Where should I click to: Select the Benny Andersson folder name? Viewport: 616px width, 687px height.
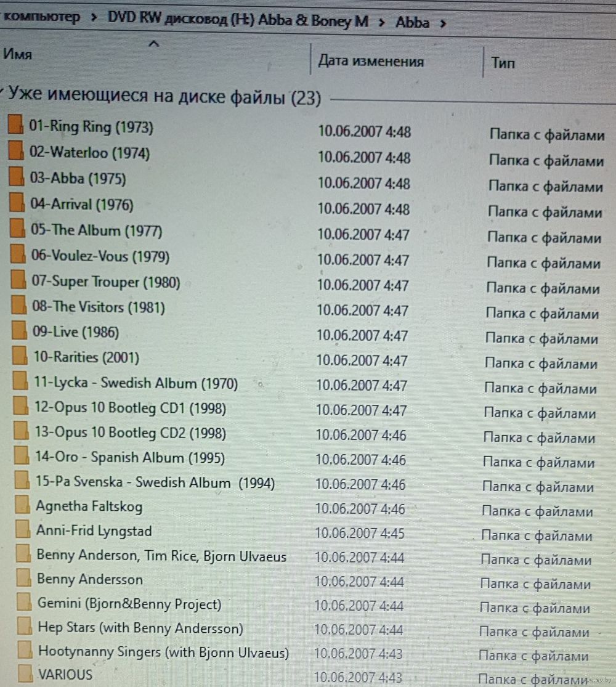pos(90,580)
